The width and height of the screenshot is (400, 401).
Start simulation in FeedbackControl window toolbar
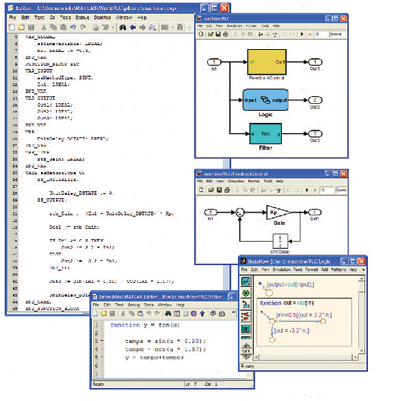(x=307, y=190)
